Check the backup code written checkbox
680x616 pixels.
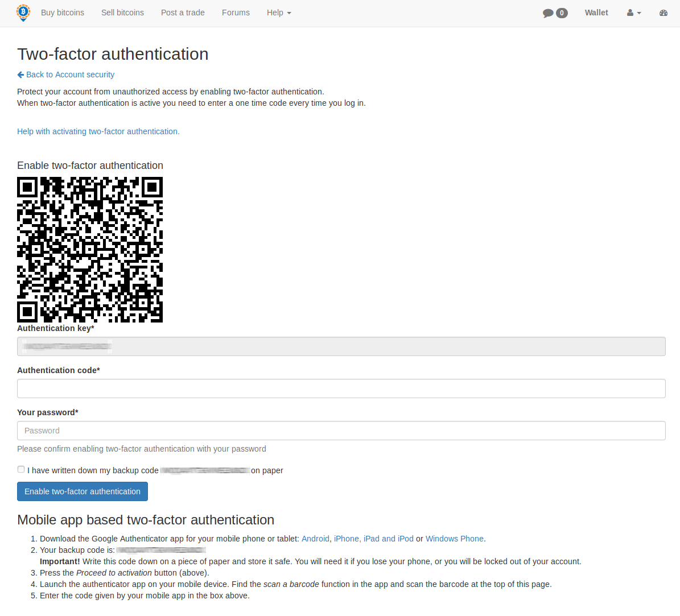pyautogui.click(x=21, y=469)
